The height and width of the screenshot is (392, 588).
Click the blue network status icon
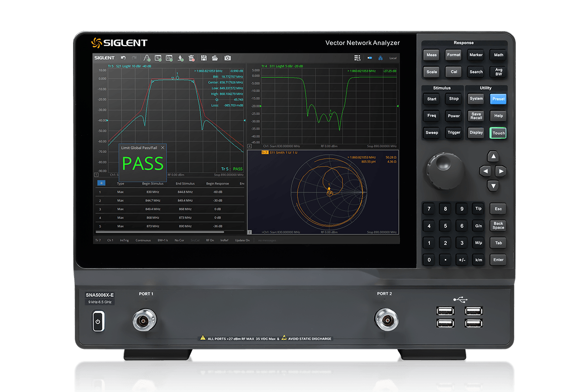click(380, 58)
